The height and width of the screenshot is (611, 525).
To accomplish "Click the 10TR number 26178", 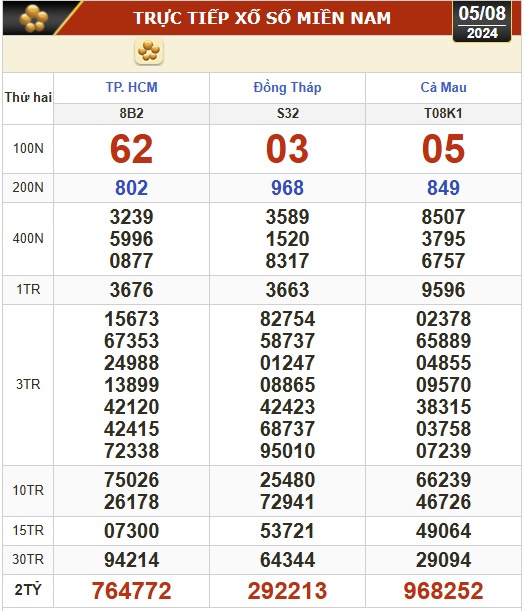I will [131, 502].
